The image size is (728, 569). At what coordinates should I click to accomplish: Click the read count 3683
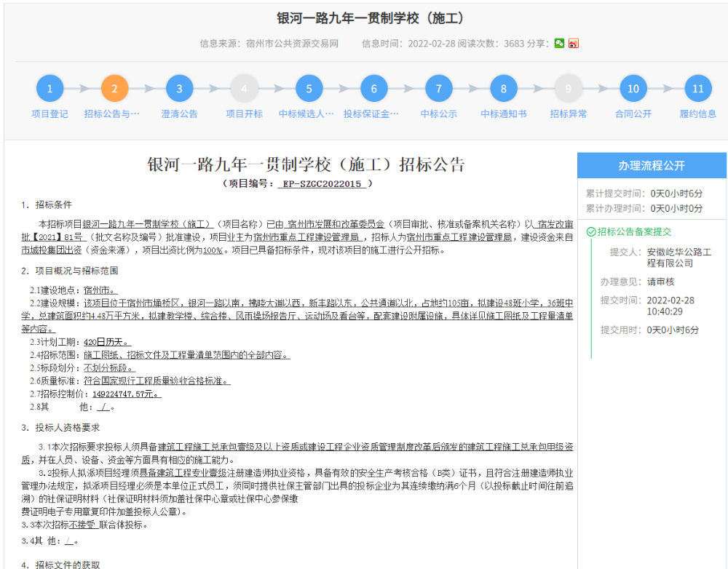click(x=514, y=44)
